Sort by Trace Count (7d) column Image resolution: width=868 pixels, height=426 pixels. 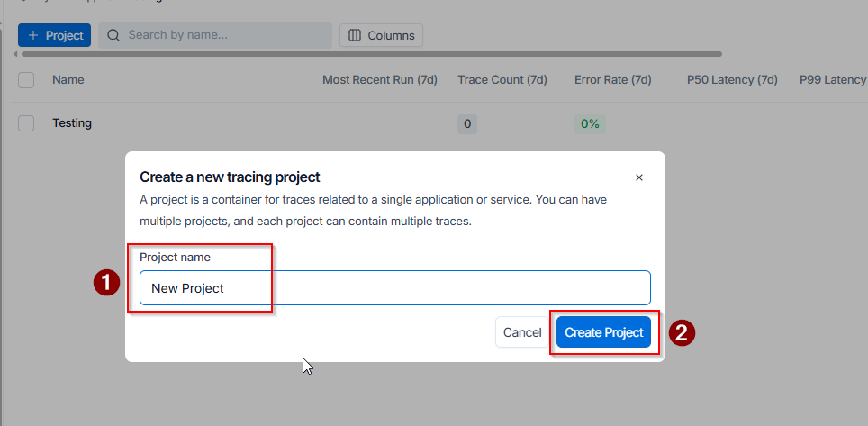point(502,80)
